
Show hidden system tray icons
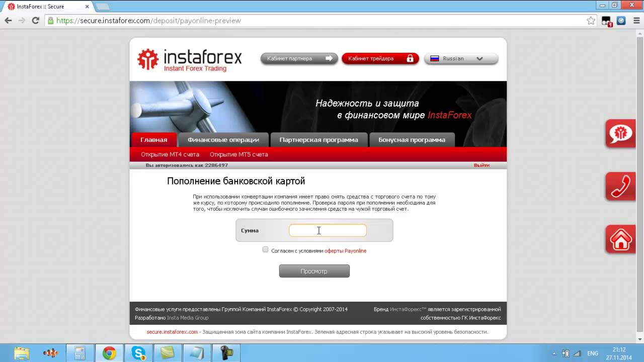coord(554,353)
